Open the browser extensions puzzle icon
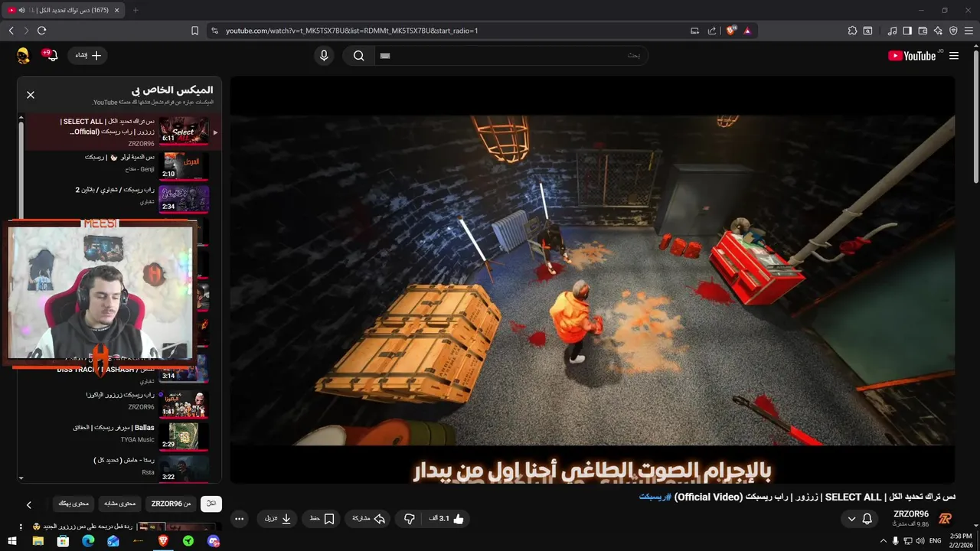 (x=852, y=31)
